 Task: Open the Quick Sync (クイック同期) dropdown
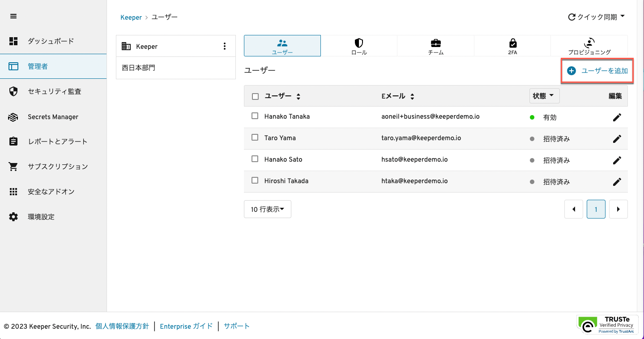pos(596,17)
